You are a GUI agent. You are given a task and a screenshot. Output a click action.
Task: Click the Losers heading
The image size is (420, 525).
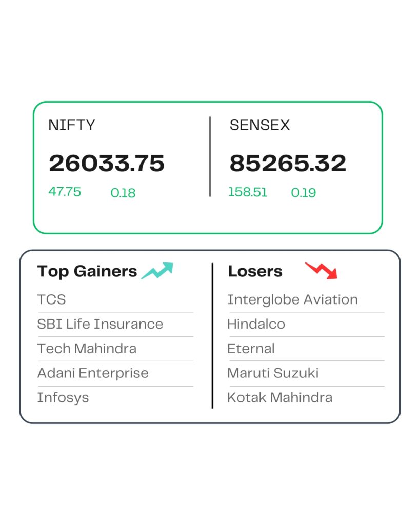[x=255, y=271]
